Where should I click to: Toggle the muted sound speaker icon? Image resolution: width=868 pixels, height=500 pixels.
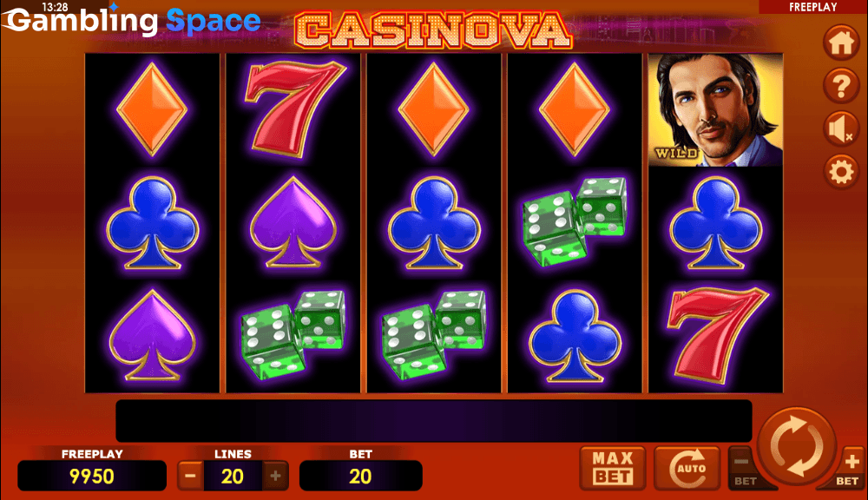click(x=841, y=129)
